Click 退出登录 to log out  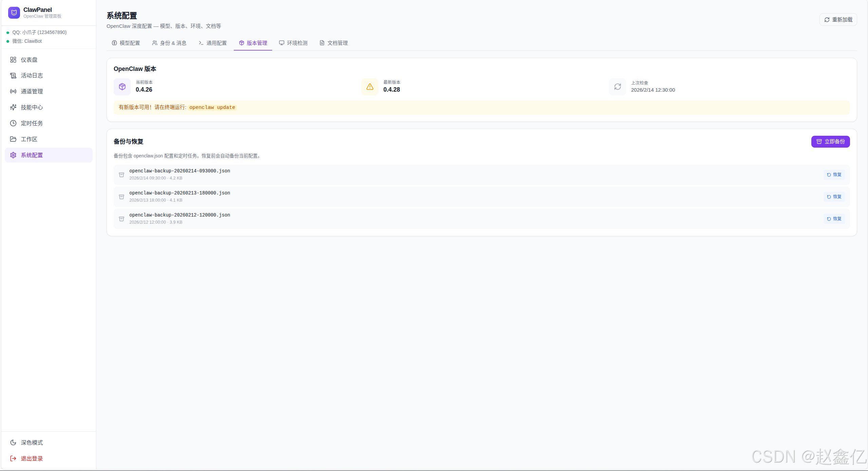point(32,458)
